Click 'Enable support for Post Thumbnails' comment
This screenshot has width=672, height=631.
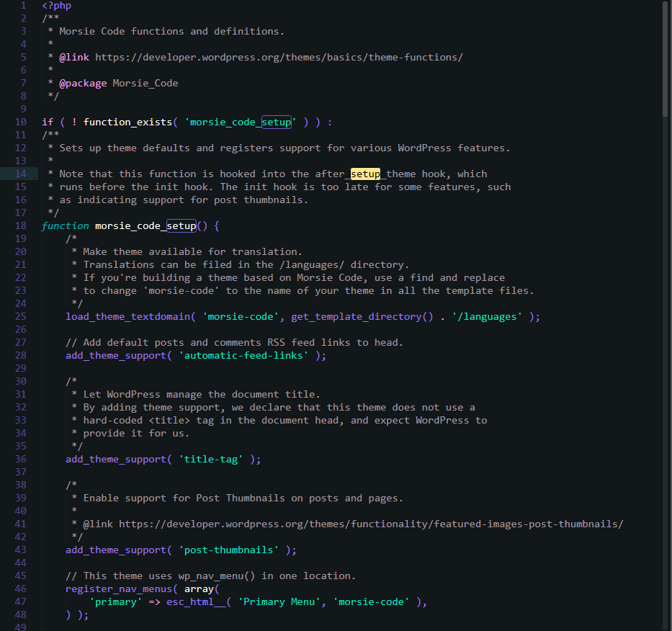[x=243, y=498]
